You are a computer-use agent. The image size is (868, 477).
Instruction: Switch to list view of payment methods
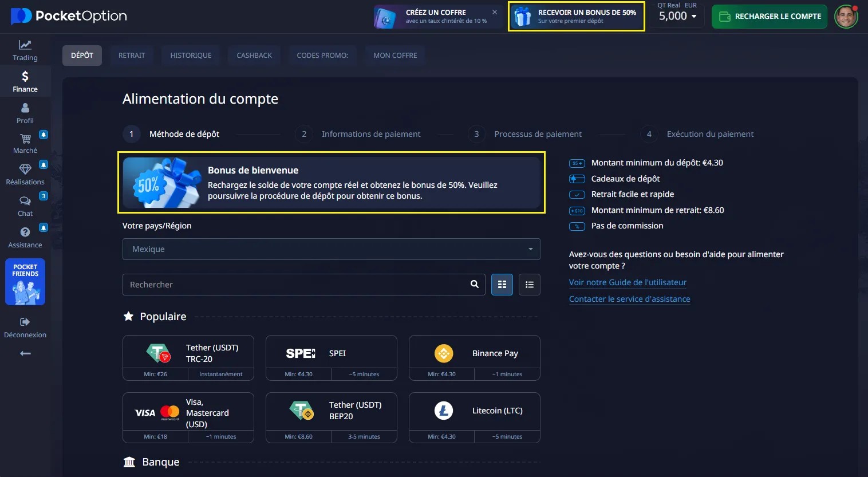point(530,285)
